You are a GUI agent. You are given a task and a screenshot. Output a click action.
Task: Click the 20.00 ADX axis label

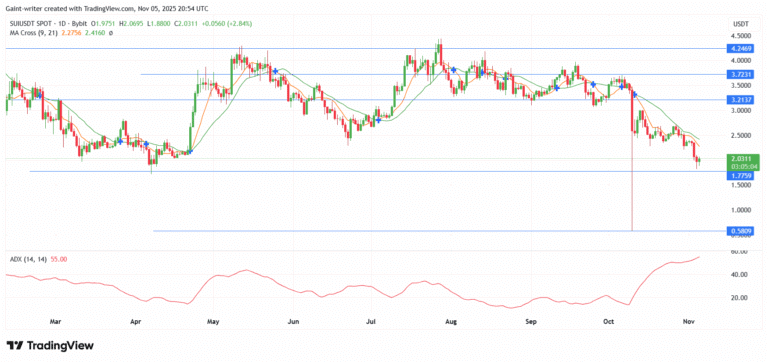[x=740, y=298]
